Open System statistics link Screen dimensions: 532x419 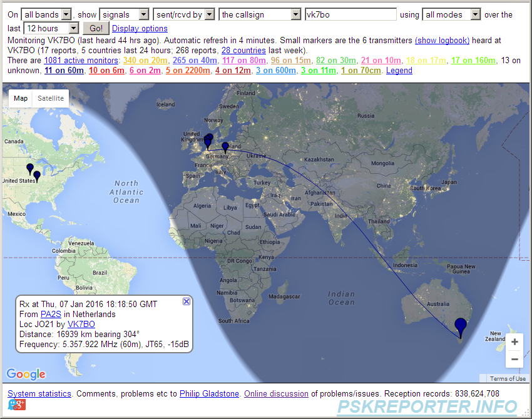click(x=39, y=393)
